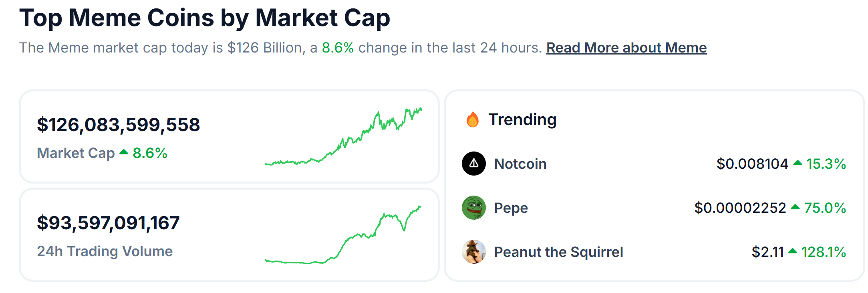The height and width of the screenshot is (293, 868).
Task: Click the Trending flame icon
Action: 473,119
